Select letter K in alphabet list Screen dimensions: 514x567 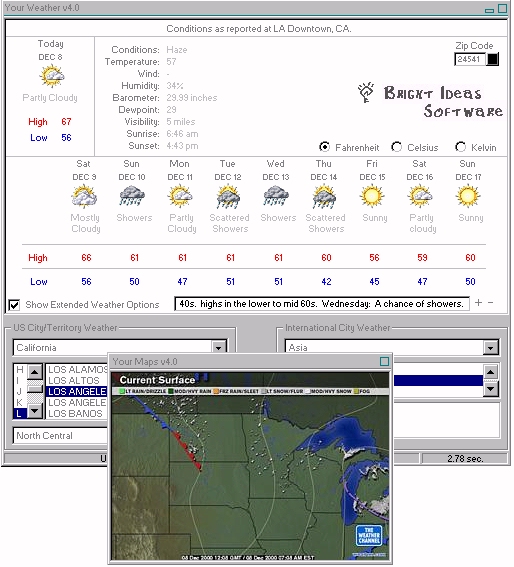point(20,402)
